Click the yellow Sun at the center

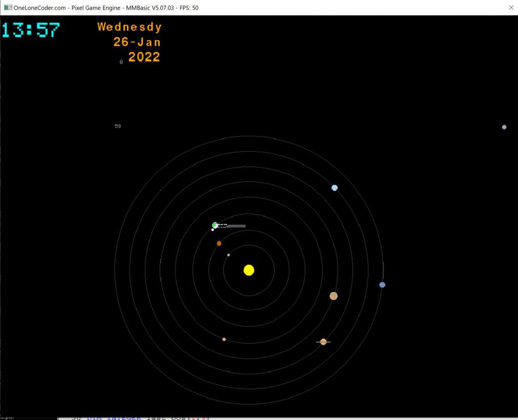pyautogui.click(x=248, y=270)
